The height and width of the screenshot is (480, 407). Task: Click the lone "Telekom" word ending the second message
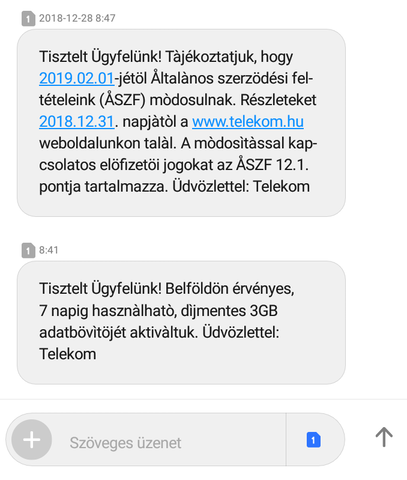[68, 354]
